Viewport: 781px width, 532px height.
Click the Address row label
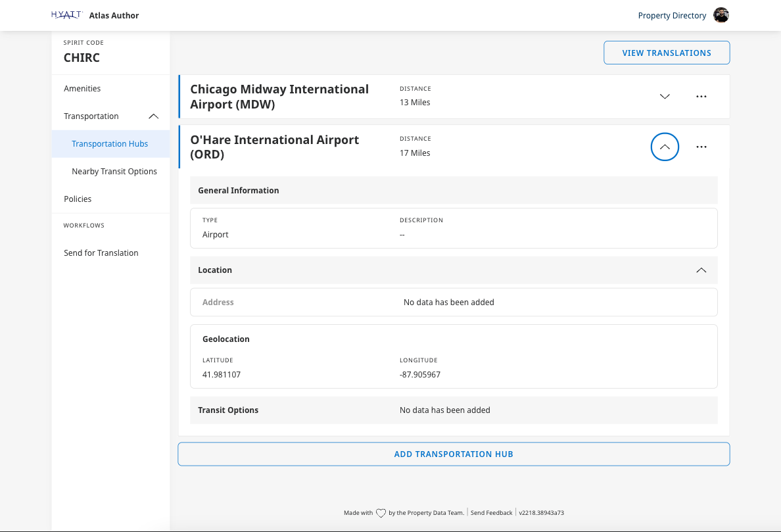click(x=218, y=302)
